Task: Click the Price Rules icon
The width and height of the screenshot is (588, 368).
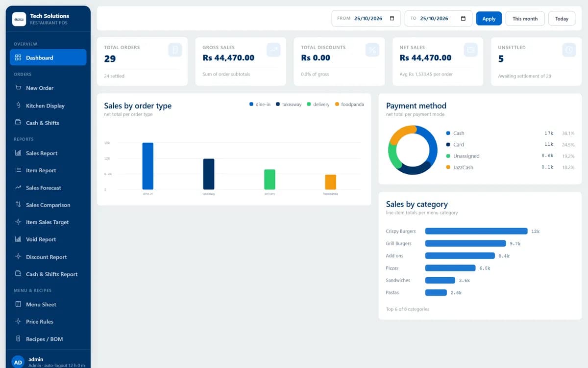Action: [x=18, y=321]
